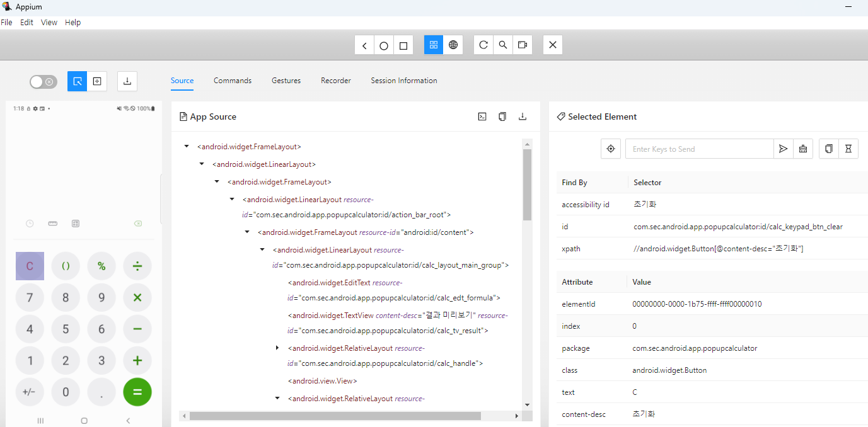Viewport: 868px width, 427px height.
Task: Open the Search for Element magnifier
Action: (x=503, y=45)
